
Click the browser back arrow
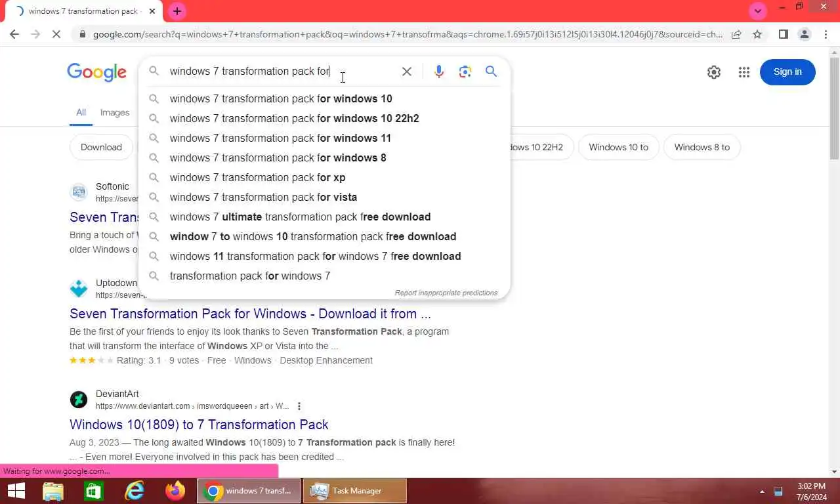click(x=14, y=34)
